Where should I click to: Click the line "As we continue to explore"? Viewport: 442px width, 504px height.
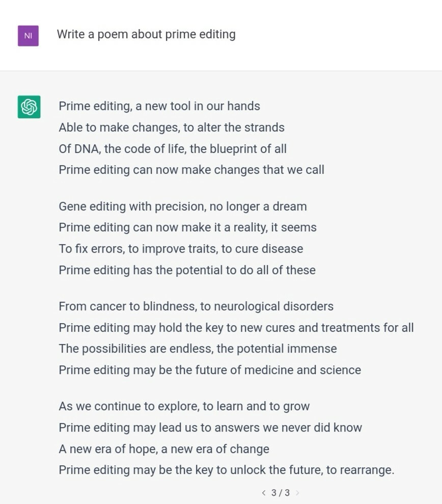coord(184,406)
